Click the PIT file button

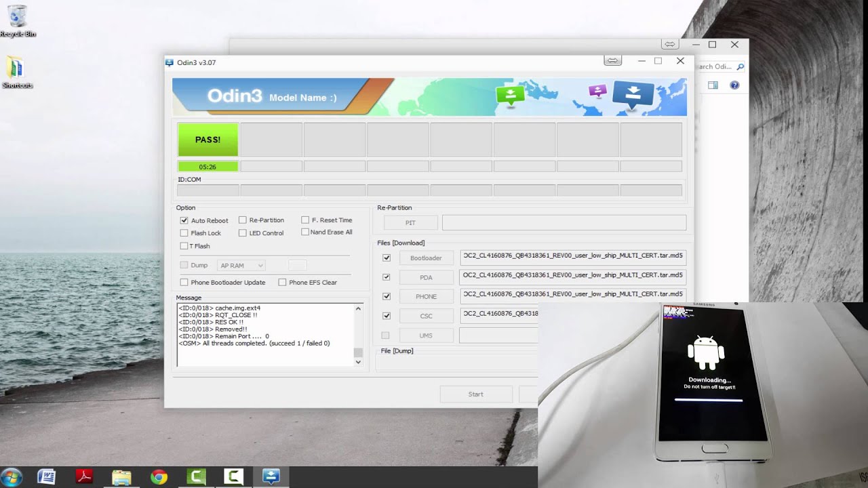tap(410, 223)
